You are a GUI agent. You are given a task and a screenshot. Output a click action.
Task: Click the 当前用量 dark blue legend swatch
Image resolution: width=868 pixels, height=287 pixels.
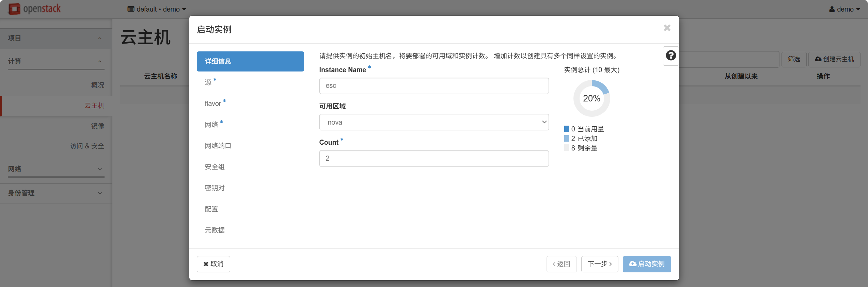tap(566, 129)
